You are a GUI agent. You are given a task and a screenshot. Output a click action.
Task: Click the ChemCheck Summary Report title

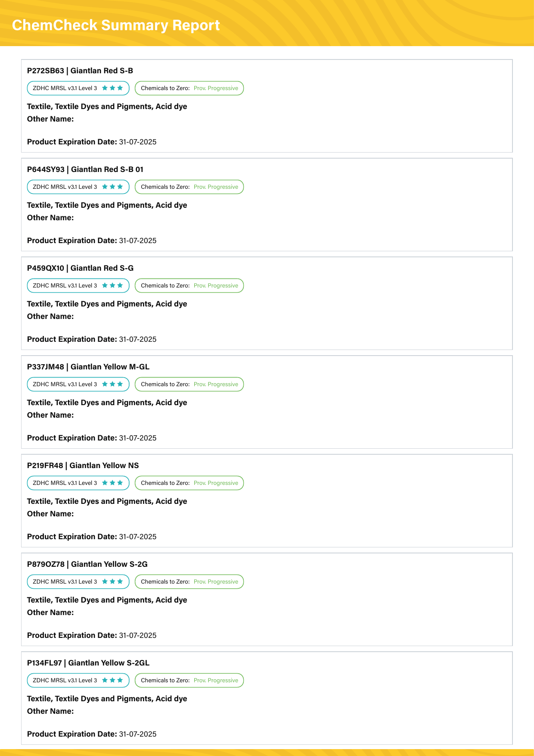point(116,25)
